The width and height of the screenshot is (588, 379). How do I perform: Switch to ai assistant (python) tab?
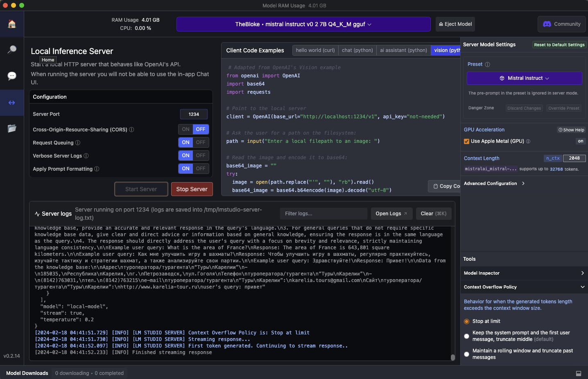[403, 50]
